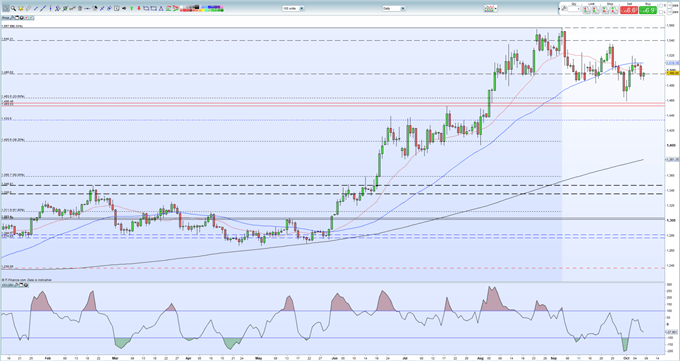Click the red Sell price button

click(629, 10)
